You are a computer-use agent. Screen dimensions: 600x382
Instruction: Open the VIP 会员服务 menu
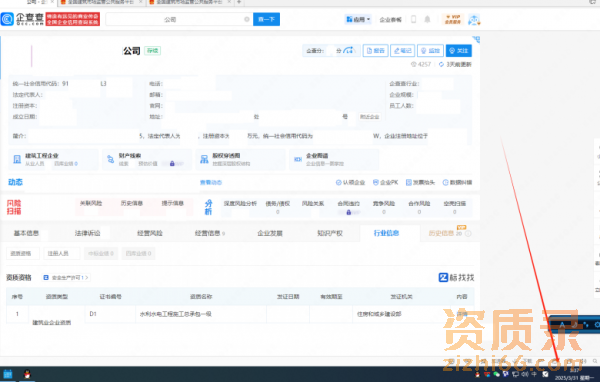(453, 19)
